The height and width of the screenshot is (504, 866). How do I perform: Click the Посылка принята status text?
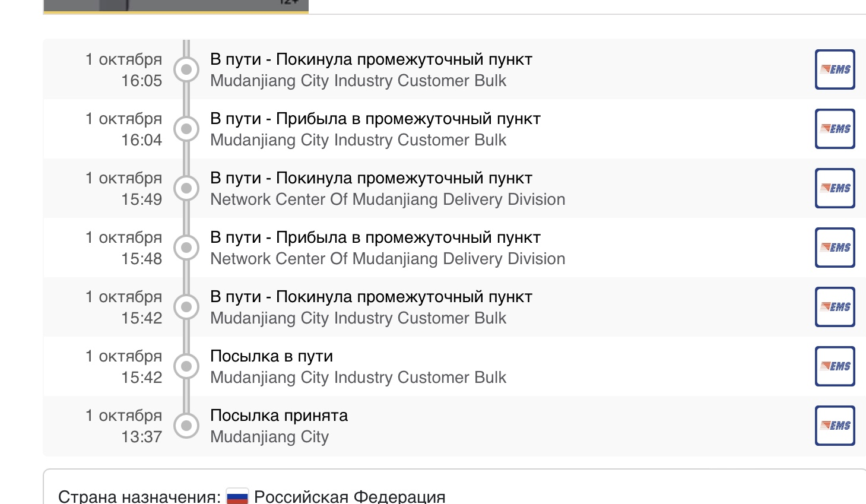[x=279, y=416]
